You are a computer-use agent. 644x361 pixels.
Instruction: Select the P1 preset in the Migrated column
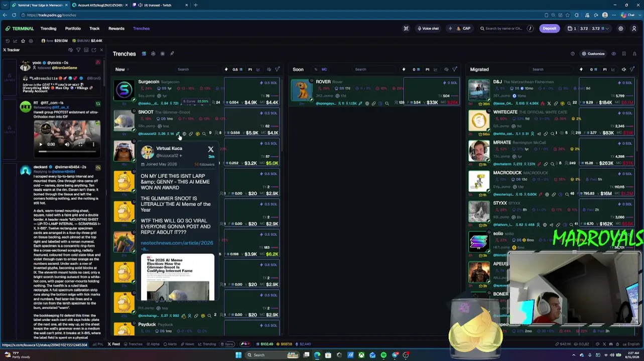(x=605, y=69)
